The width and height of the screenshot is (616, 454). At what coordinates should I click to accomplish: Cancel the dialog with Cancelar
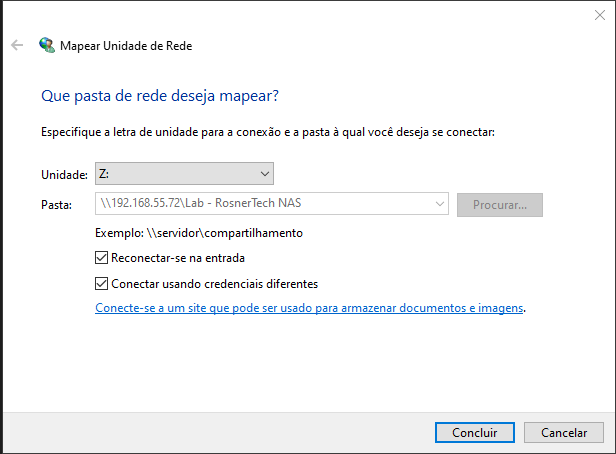point(564,432)
